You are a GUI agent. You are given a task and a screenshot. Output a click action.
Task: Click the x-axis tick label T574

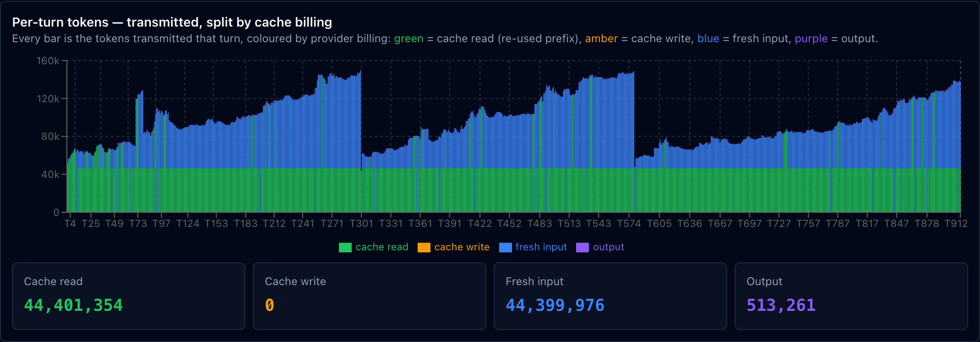click(629, 223)
